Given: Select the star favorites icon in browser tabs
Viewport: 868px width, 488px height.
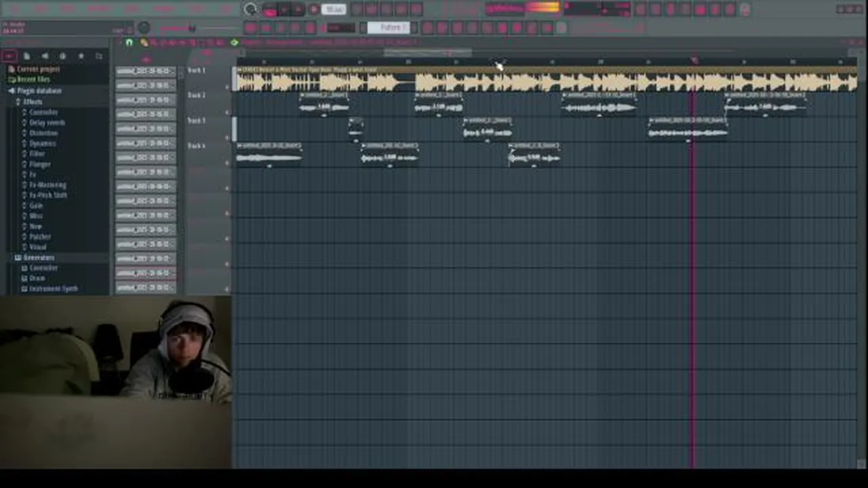Looking at the screenshot, I should pyautogui.click(x=81, y=56).
